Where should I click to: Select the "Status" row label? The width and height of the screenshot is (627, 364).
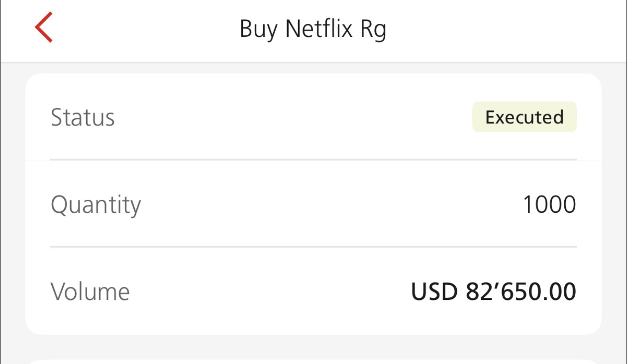83,118
